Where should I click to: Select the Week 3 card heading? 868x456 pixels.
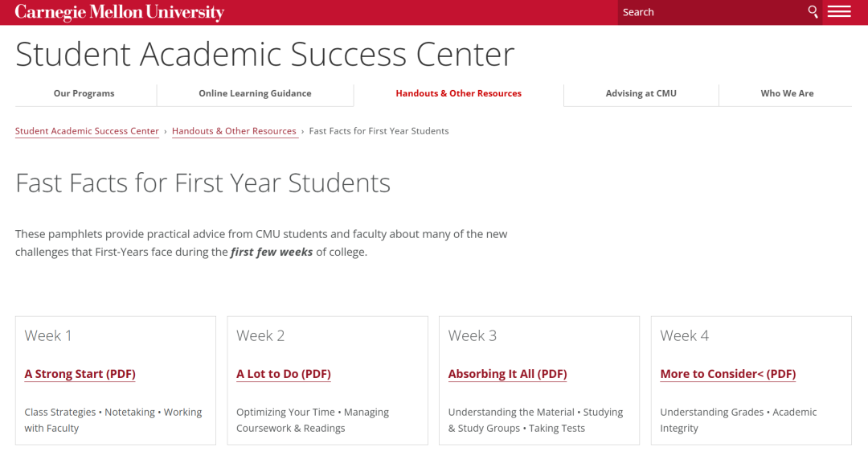tap(473, 335)
